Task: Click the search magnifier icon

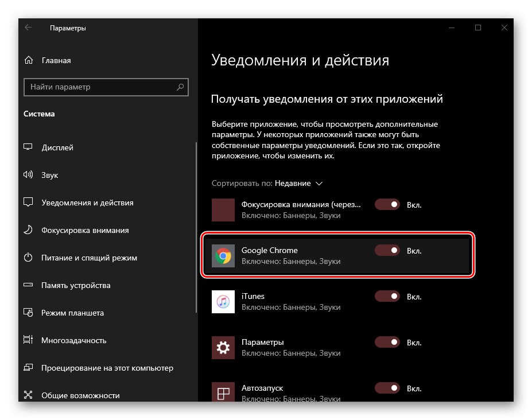Action: (180, 87)
